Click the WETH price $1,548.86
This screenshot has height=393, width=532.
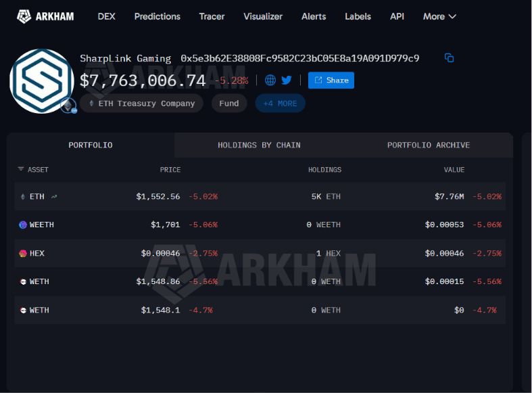158,281
